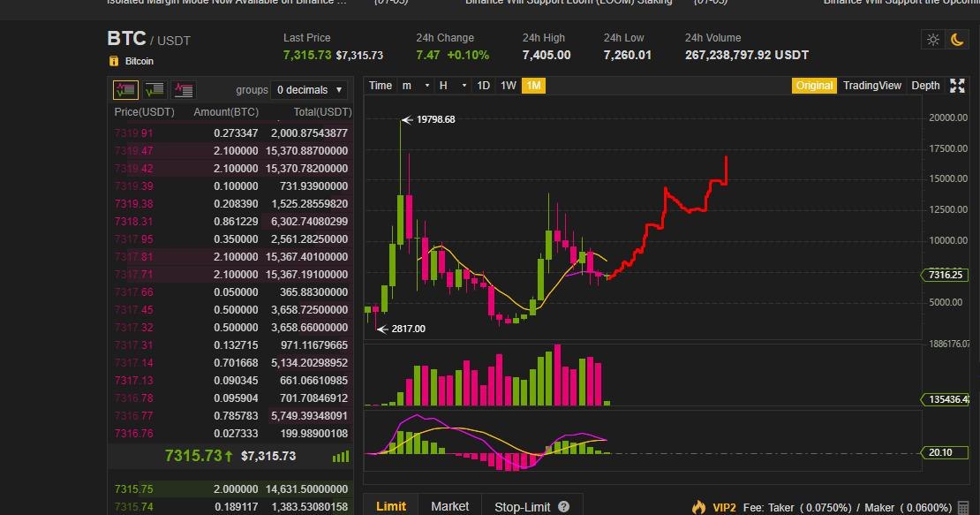Click the 24h High value 7,405.00

[x=547, y=55]
